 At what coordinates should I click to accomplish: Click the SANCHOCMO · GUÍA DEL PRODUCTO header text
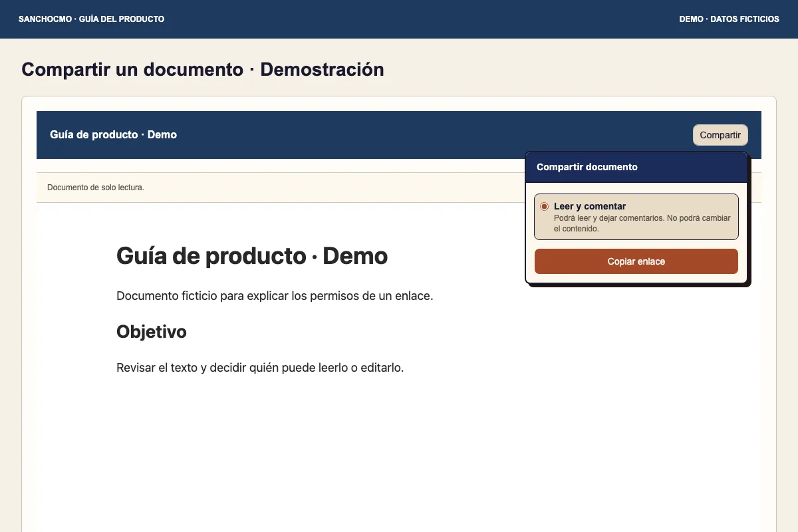(92, 19)
